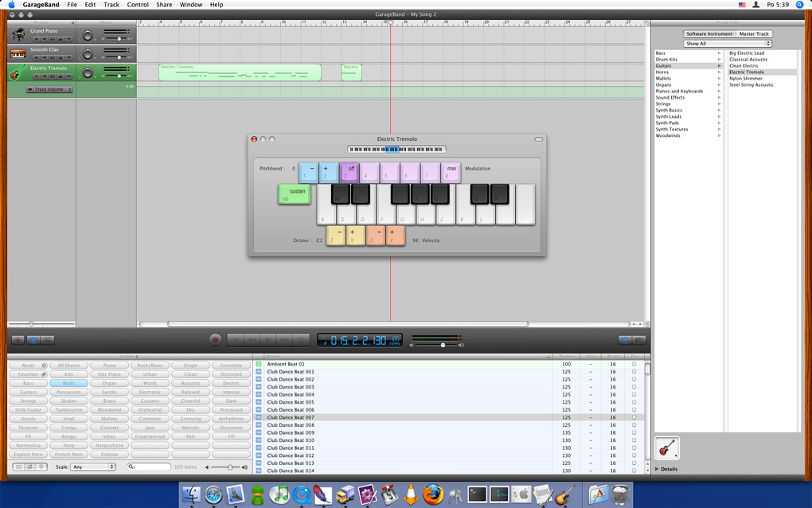Open the Track Info button in transport bar
Viewport: 812px width, 508px height.
(625, 340)
